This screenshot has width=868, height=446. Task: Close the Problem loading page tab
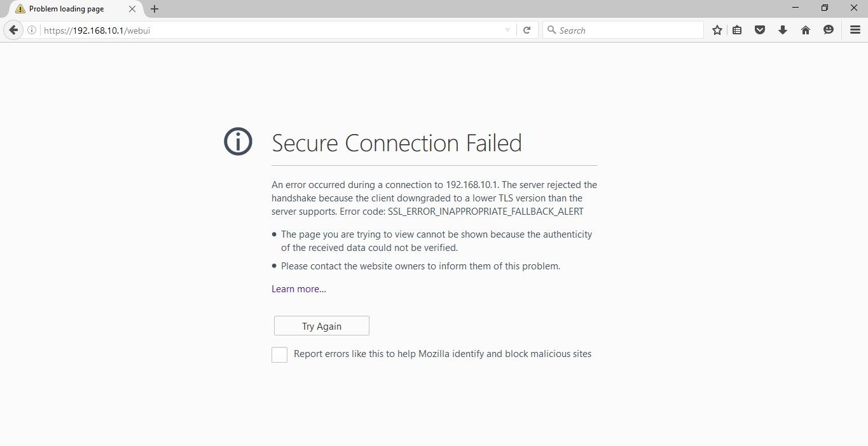pyautogui.click(x=132, y=9)
